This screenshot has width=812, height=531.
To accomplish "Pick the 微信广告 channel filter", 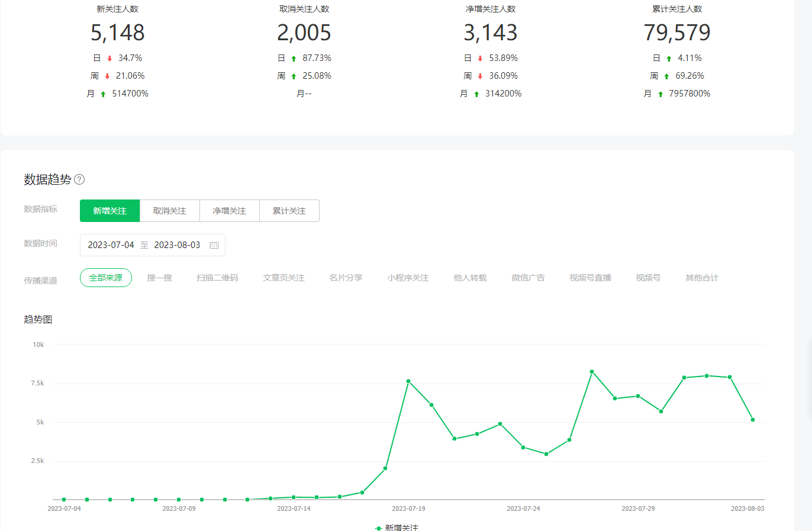I will click(x=528, y=278).
